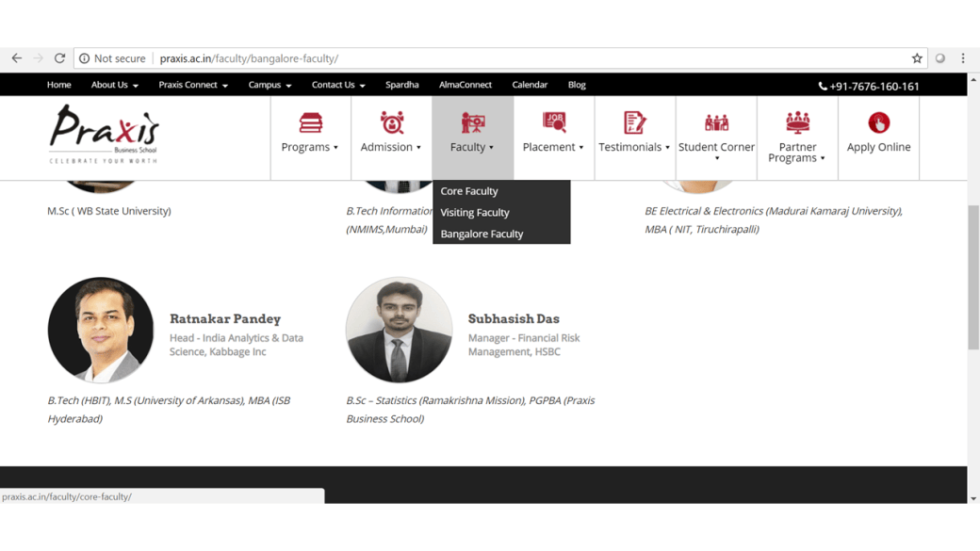Click the Apply Online hand icon
This screenshot has width=980, height=551.
click(879, 122)
